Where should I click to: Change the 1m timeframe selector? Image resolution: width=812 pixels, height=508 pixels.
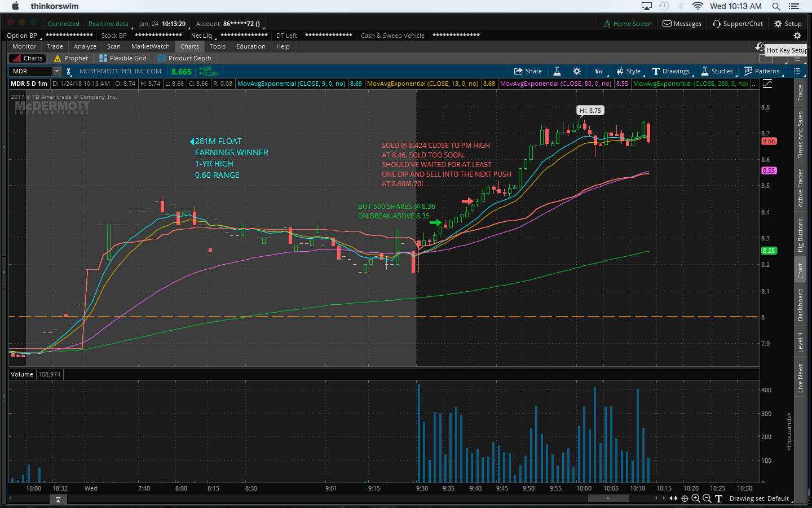(598, 71)
